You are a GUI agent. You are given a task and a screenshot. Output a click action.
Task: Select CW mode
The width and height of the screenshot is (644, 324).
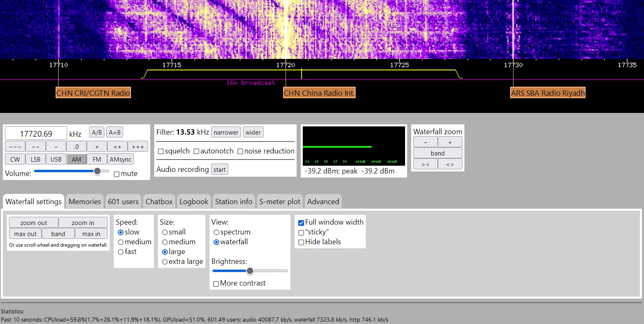click(x=15, y=159)
